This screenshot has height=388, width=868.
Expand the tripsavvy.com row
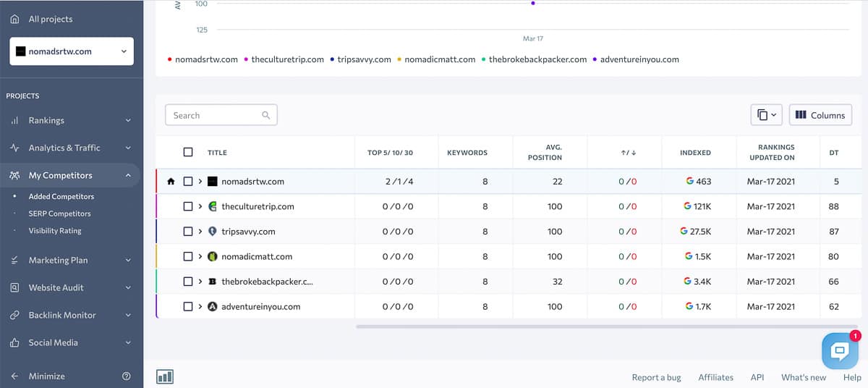(200, 232)
